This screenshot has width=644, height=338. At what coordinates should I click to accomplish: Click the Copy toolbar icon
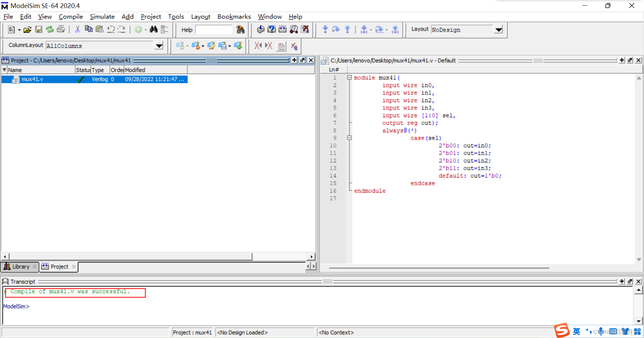coord(89,29)
